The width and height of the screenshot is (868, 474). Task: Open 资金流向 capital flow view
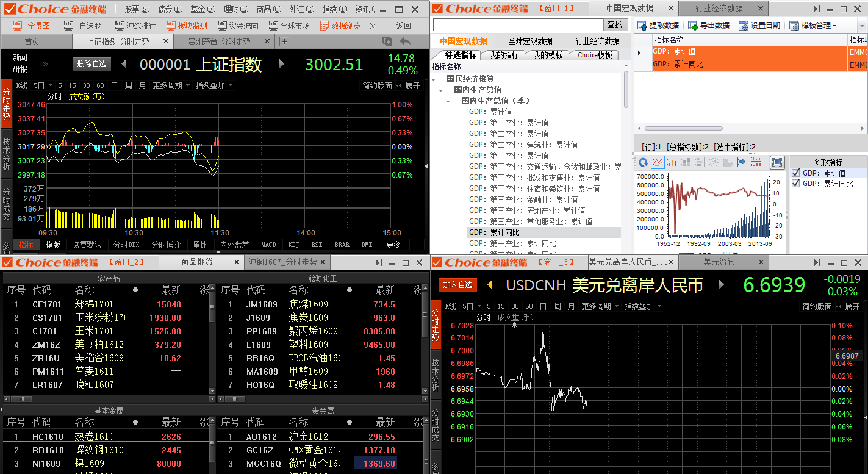point(237,26)
